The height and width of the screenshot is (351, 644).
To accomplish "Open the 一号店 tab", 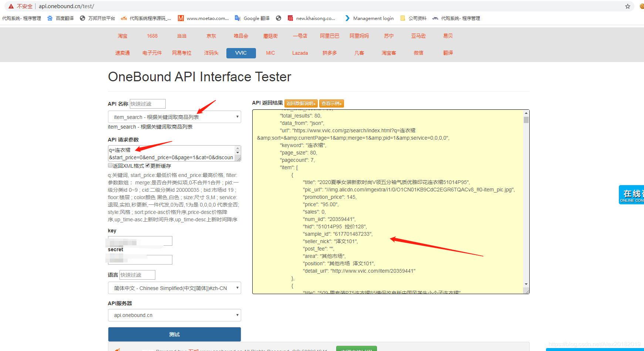I will click(x=300, y=36).
